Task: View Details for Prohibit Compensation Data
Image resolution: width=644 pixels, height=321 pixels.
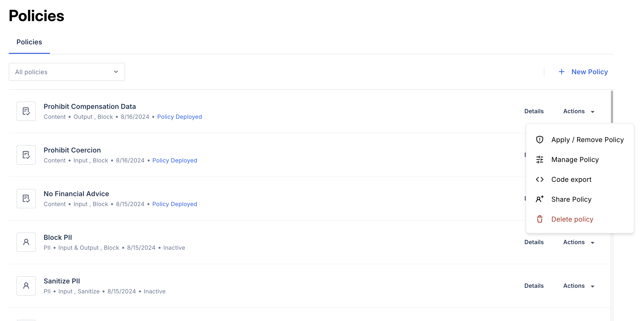Action: (x=534, y=111)
